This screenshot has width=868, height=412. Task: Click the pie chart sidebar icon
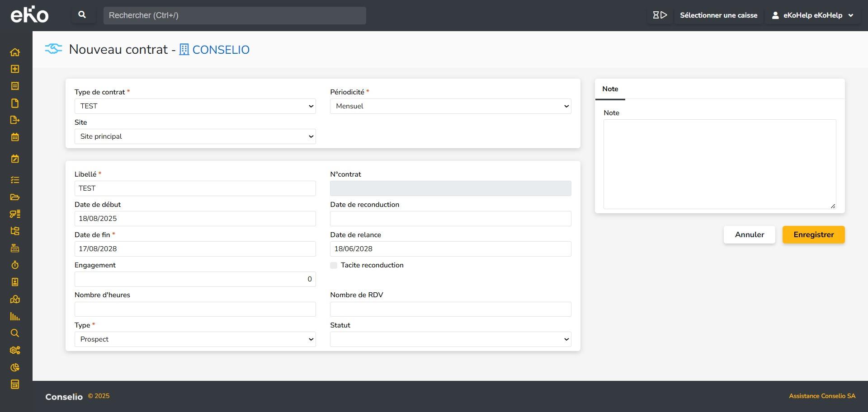[x=15, y=368]
